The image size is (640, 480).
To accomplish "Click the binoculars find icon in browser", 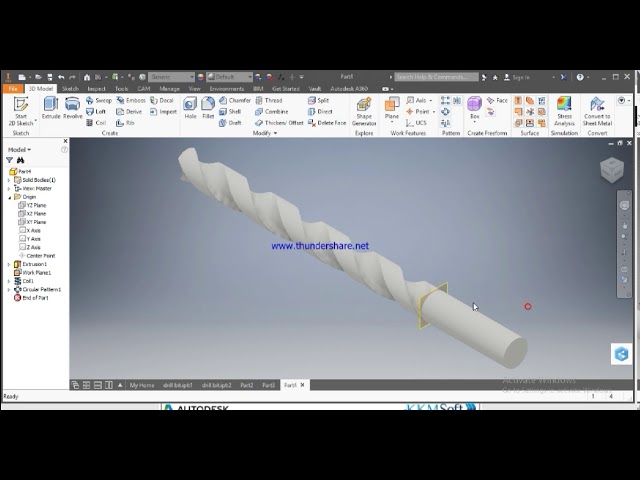I will click(20, 160).
